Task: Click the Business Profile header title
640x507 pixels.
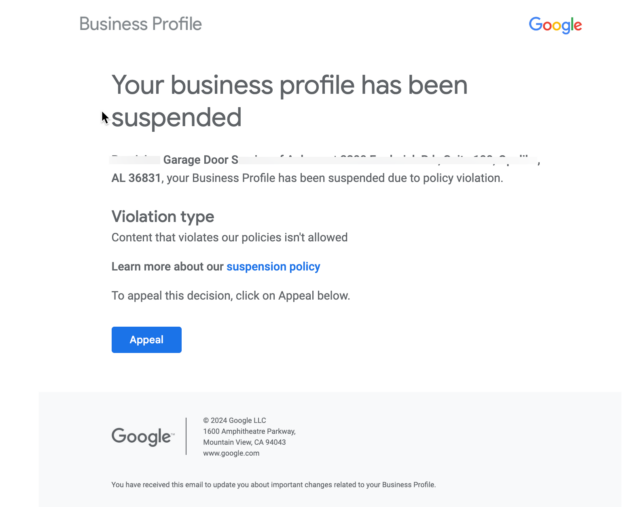Action: point(140,24)
